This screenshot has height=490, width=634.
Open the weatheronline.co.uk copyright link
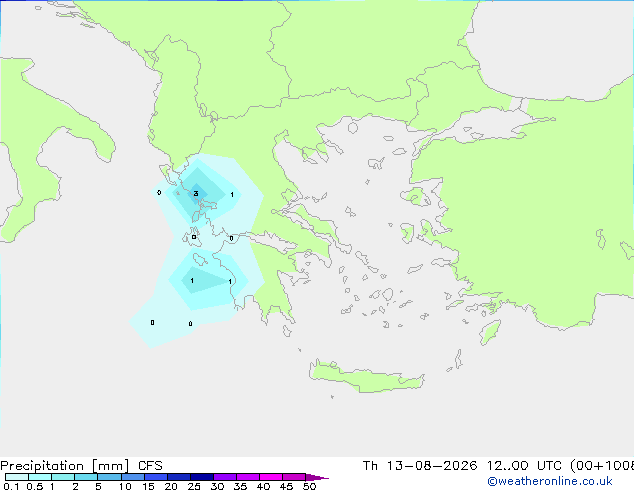[x=550, y=481]
